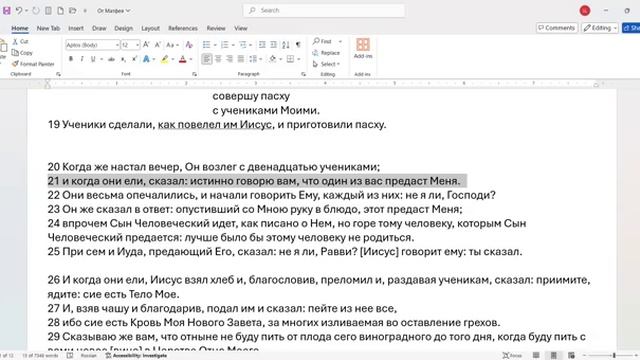Decrease the paragraph indent
The image size is (640, 360).
pos(262,44)
